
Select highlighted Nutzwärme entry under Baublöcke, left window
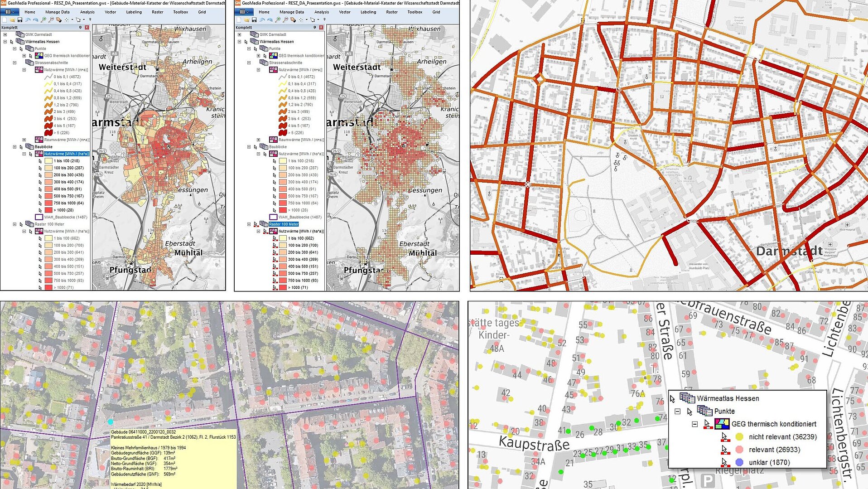pyautogui.click(x=66, y=154)
